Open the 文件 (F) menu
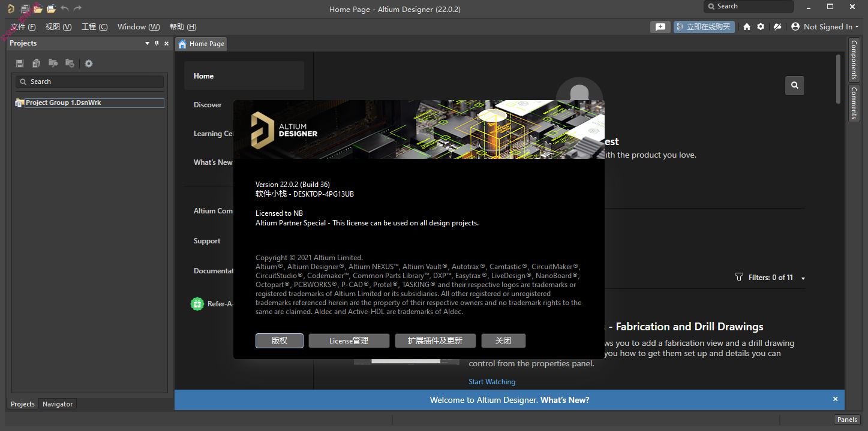 (x=23, y=27)
